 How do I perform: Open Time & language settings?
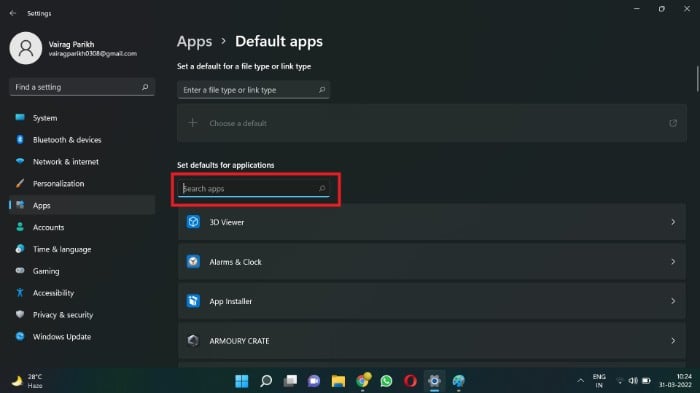82,249
